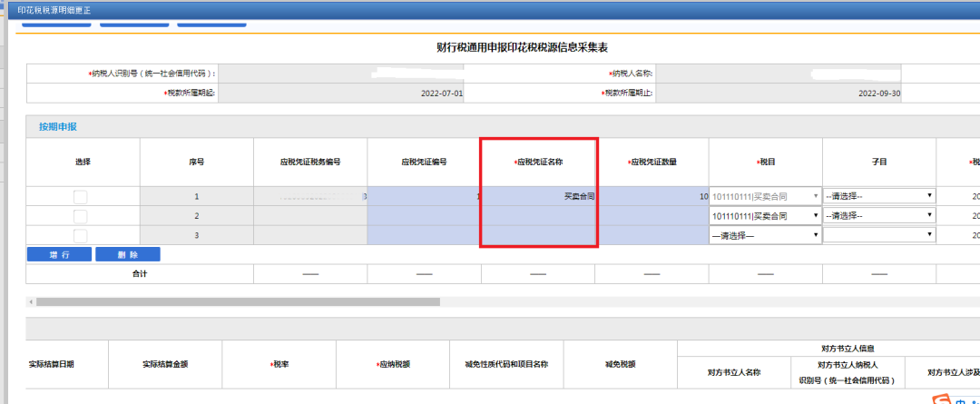Image resolution: width=980 pixels, height=404 pixels.
Task: Click row 2 应税凭证数量 input cell
Action: tap(652, 216)
